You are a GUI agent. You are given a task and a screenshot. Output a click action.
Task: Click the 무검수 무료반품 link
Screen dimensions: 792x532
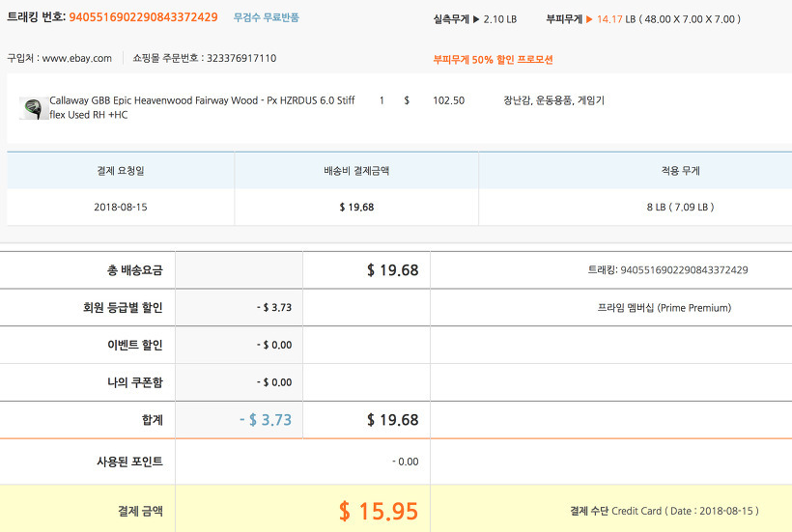pos(266,17)
